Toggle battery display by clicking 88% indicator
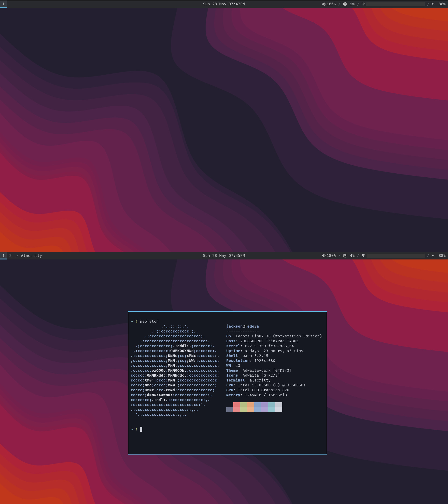 (x=442, y=256)
